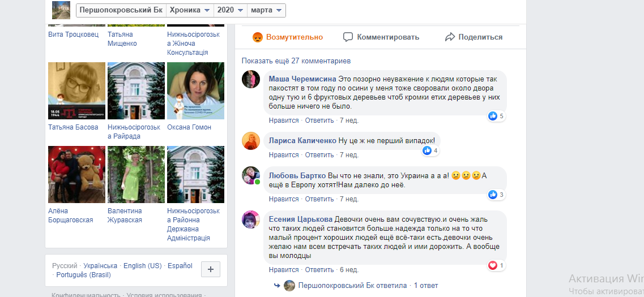Open Валентина Журавская friend photo
This screenshot has height=297, width=644.
[137, 174]
